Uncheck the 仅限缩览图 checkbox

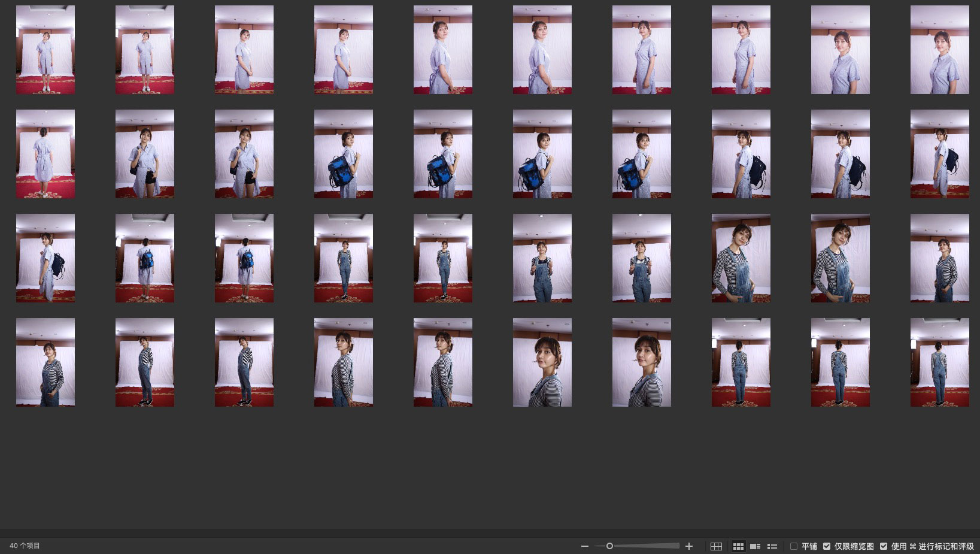(x=827, y=546)
